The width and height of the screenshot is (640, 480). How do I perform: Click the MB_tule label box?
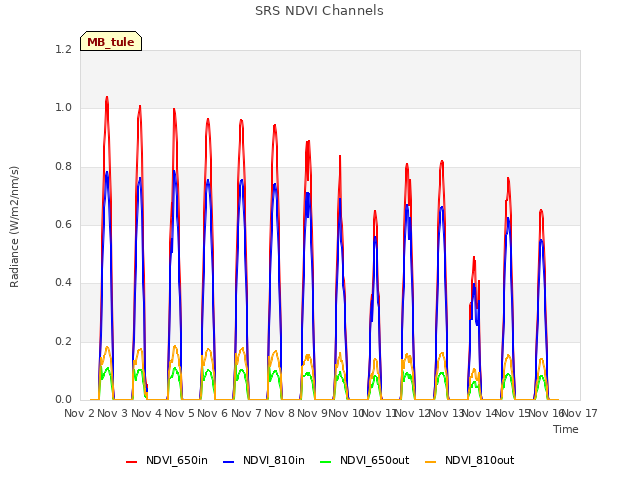pyautogui.click(x=111, y=41)
